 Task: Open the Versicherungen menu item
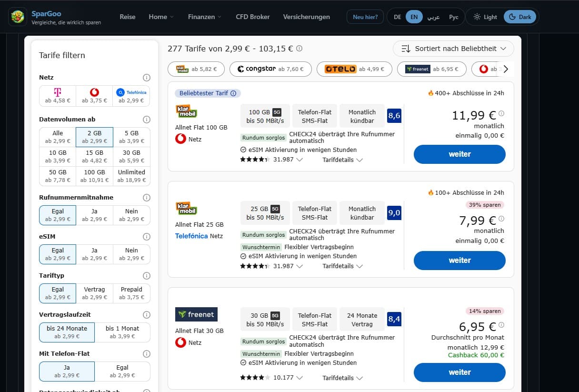306,17
